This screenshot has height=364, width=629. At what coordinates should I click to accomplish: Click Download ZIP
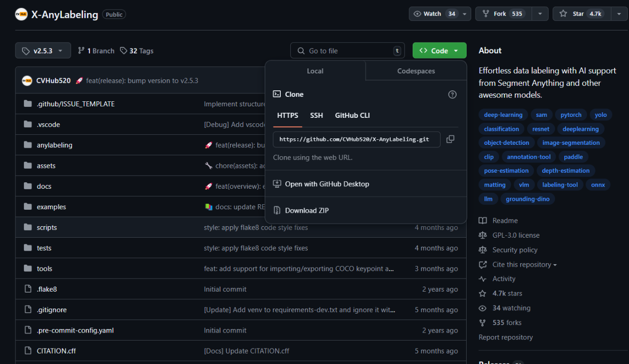click(x=307, y=210)
